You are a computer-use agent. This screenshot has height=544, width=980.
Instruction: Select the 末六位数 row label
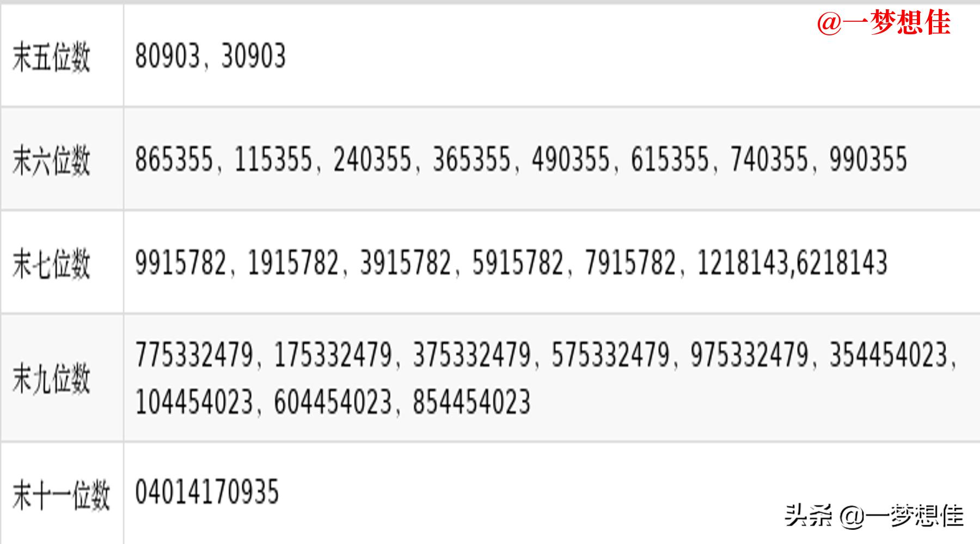click(51, 160)
